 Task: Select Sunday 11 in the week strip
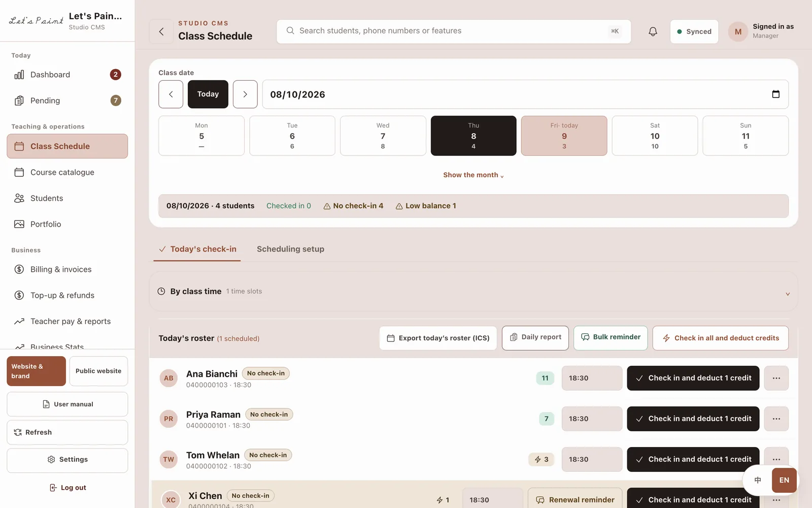[x=746, y=136]
